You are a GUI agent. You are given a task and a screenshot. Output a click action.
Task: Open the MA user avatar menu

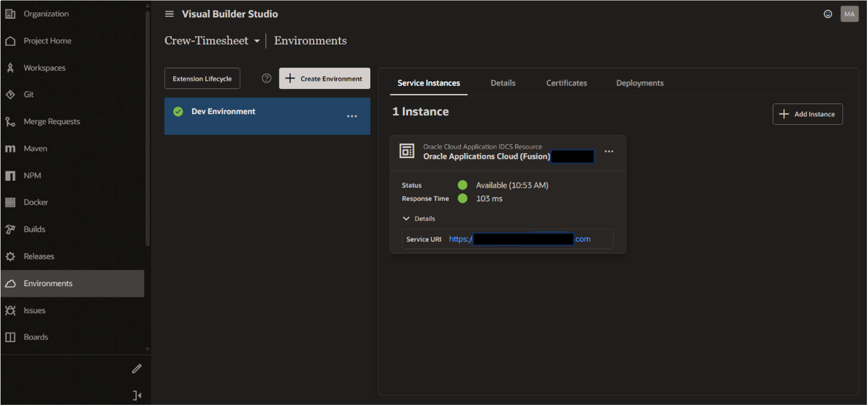pyautogui.click(x=849, y=14)
